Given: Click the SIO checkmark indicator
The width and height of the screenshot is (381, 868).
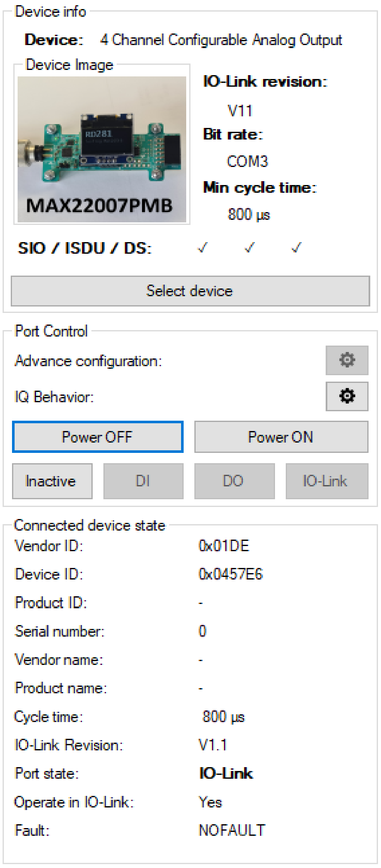Looking at the screenshot, I should click(x=202, y=248).
